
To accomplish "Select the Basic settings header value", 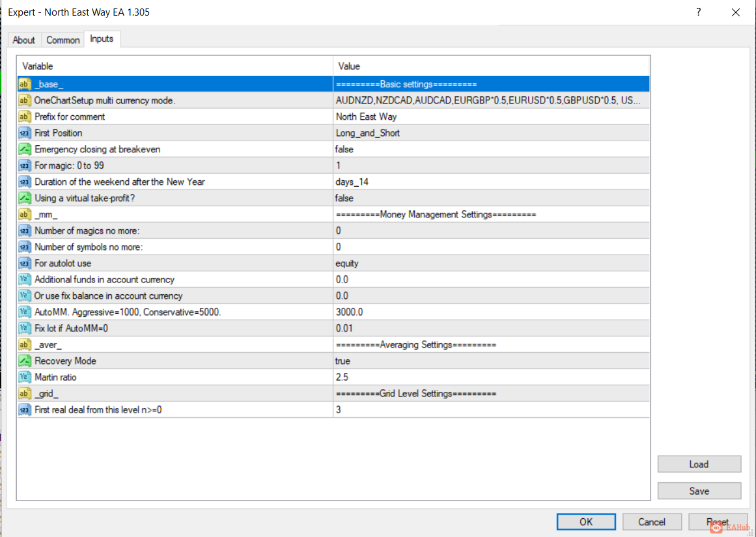I will tap(492, 85).
